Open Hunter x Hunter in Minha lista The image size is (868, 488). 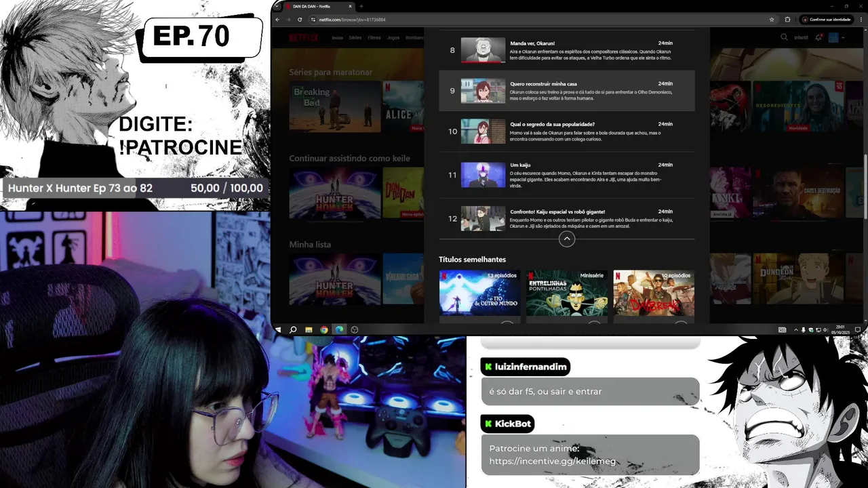pyautogui.click(x=334, y=279)
